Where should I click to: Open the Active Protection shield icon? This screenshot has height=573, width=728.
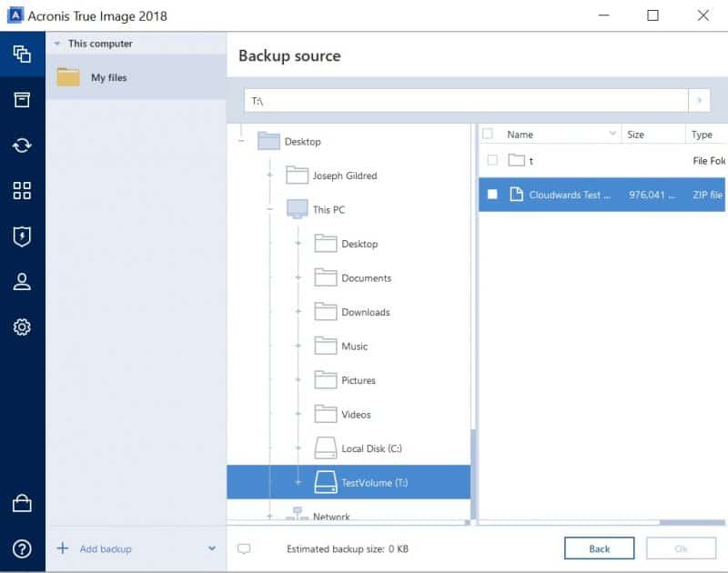[22, 236]
